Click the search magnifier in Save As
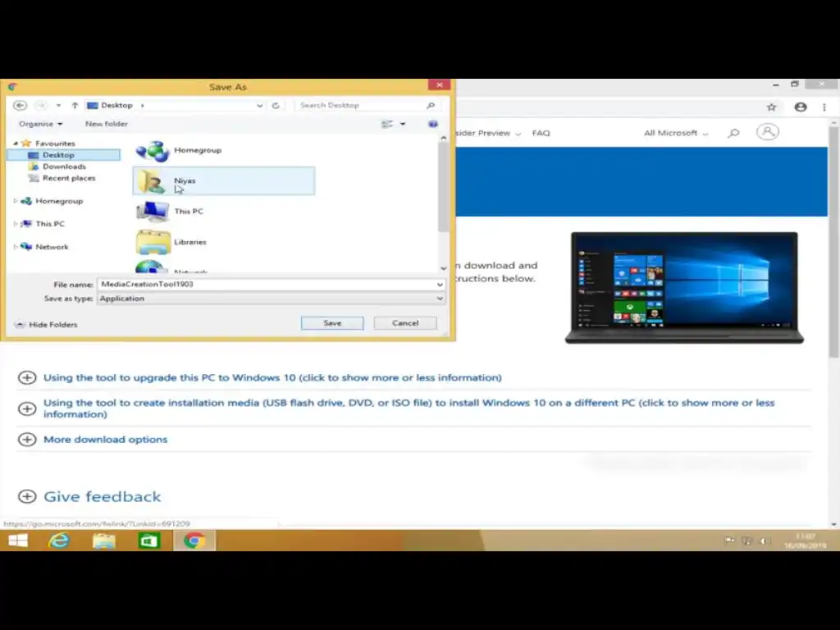Screen dimensions: 840x630 [431, 106]
